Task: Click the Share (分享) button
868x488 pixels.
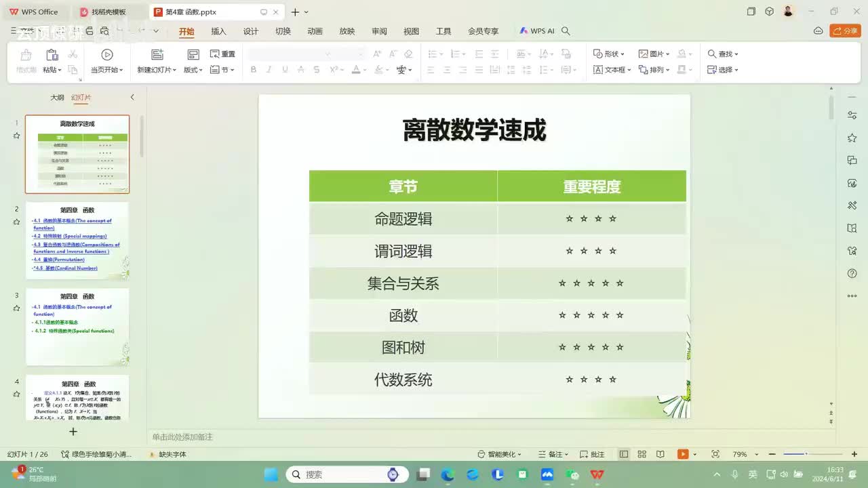Action: [845, 31]
